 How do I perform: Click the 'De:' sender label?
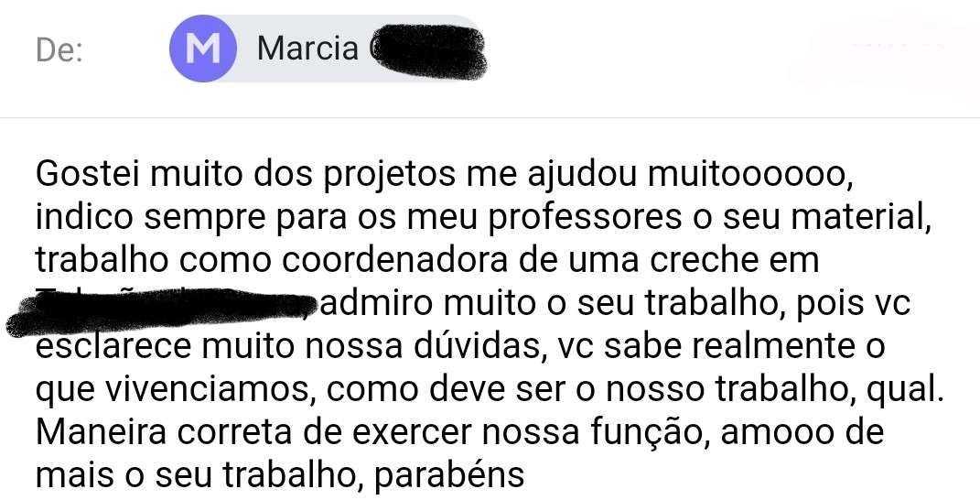[59, 50]
